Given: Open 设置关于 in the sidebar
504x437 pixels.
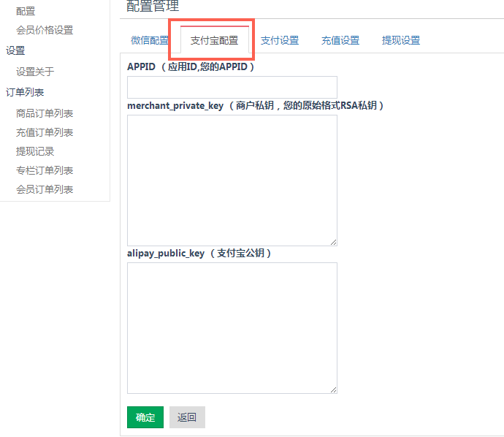Looking at the screenshot, I should click(x=35, y=72).
